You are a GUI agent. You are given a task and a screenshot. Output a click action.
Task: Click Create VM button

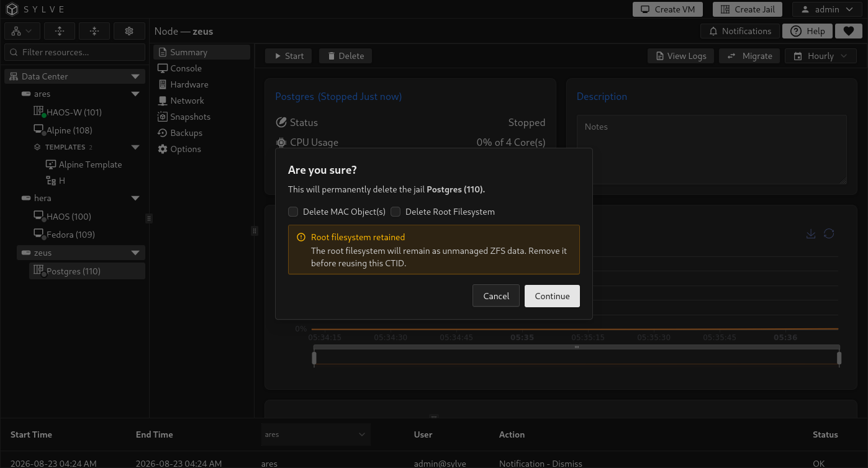click(668, 9)
